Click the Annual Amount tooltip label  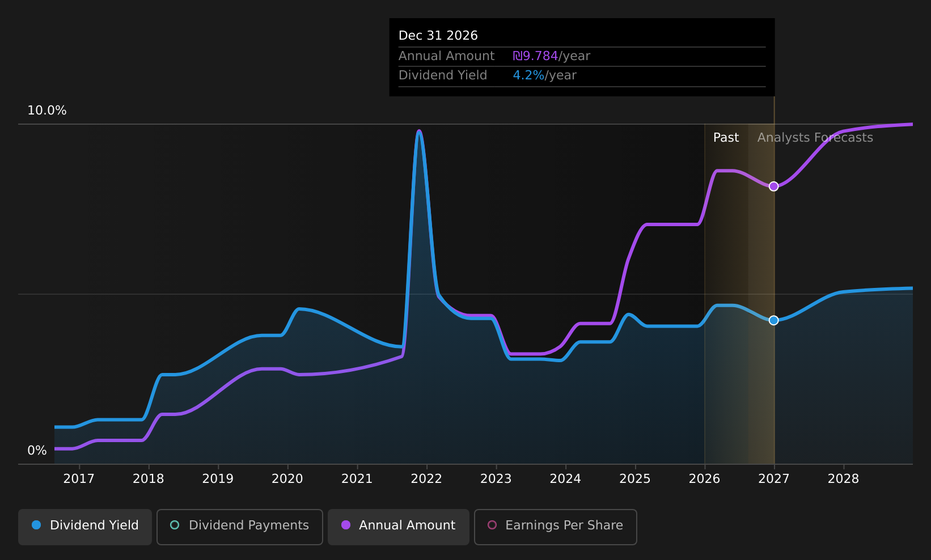tap(446, 56)
